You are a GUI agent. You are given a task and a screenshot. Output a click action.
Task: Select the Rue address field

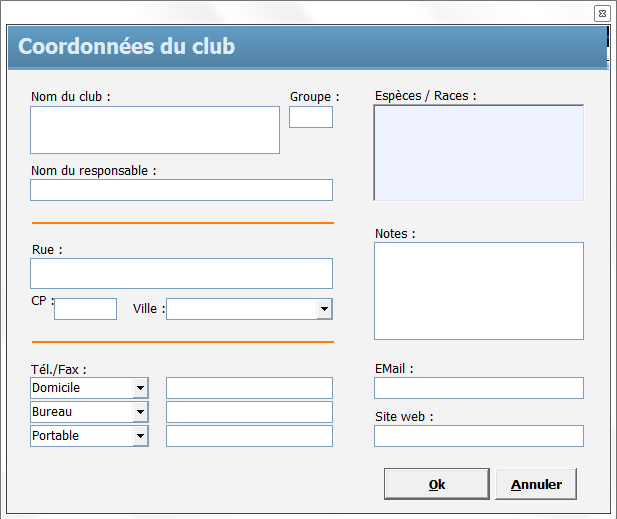click(181, 273)
